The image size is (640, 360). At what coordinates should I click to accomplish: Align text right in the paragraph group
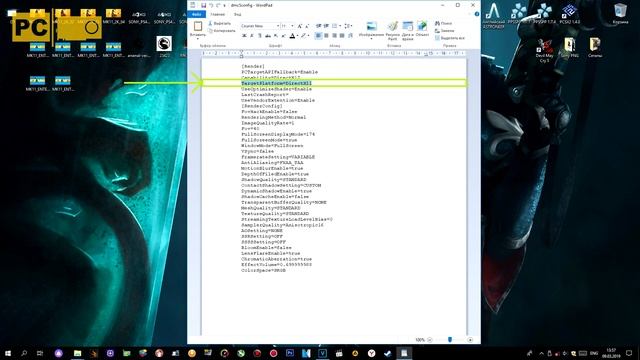(334, 36)
